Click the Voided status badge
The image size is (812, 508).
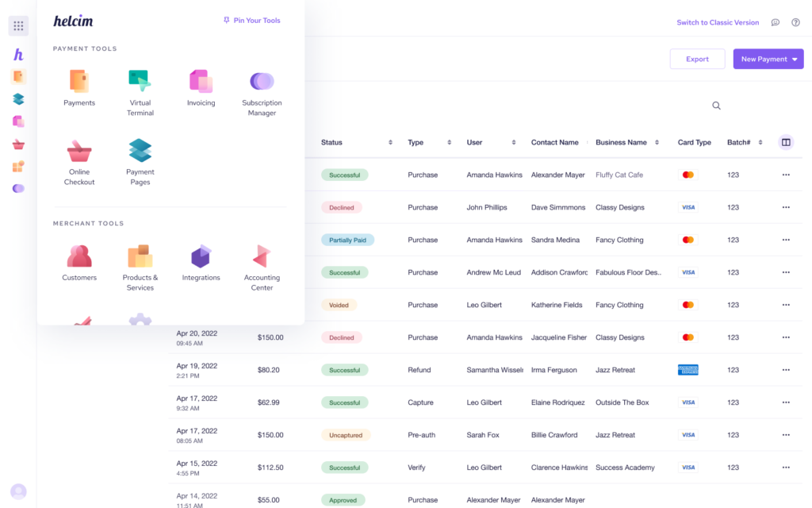pyautogui.click(x=339, y=305)
